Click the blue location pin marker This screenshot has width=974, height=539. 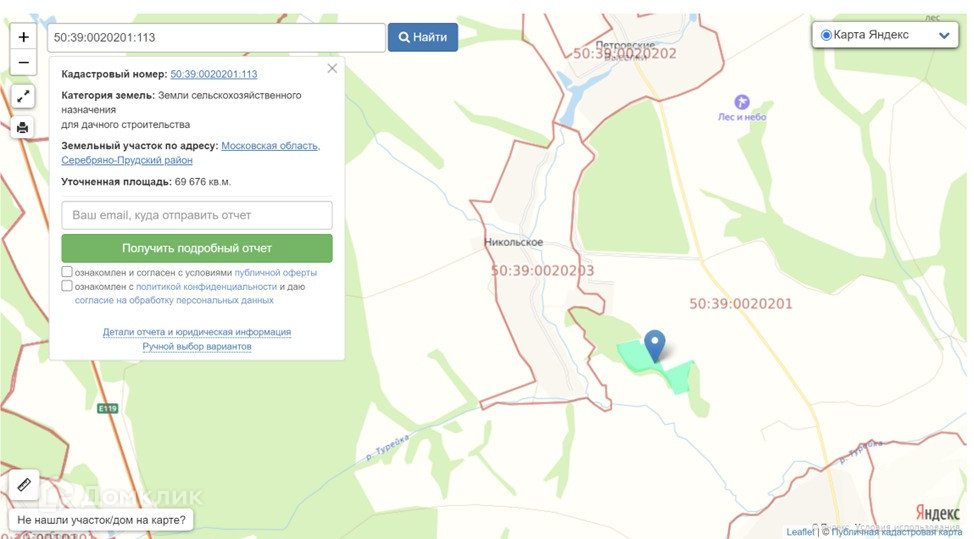[x=655, y=345]
